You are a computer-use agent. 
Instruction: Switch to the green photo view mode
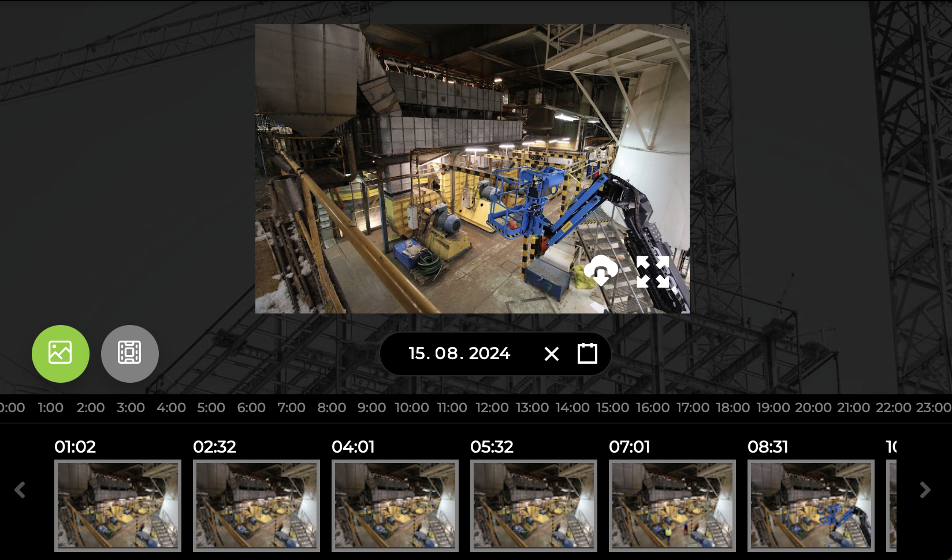click(x=61, y=353)
